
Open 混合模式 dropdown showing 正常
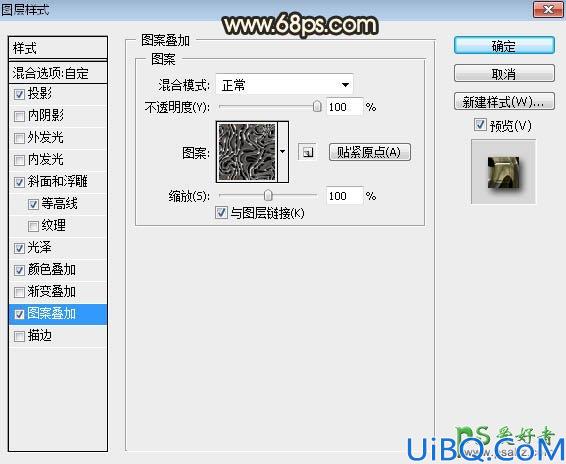[284, 85]
